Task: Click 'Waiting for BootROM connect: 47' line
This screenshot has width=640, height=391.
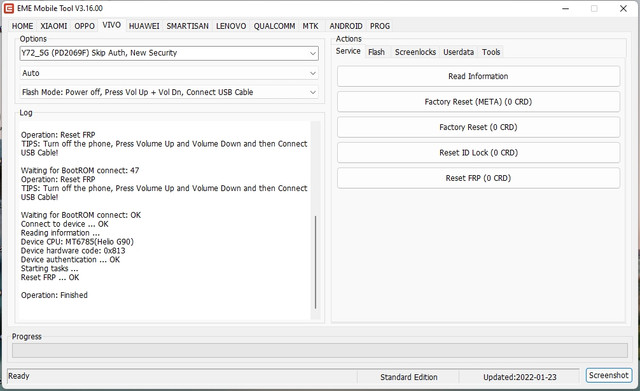Action: tap(80, 171)
